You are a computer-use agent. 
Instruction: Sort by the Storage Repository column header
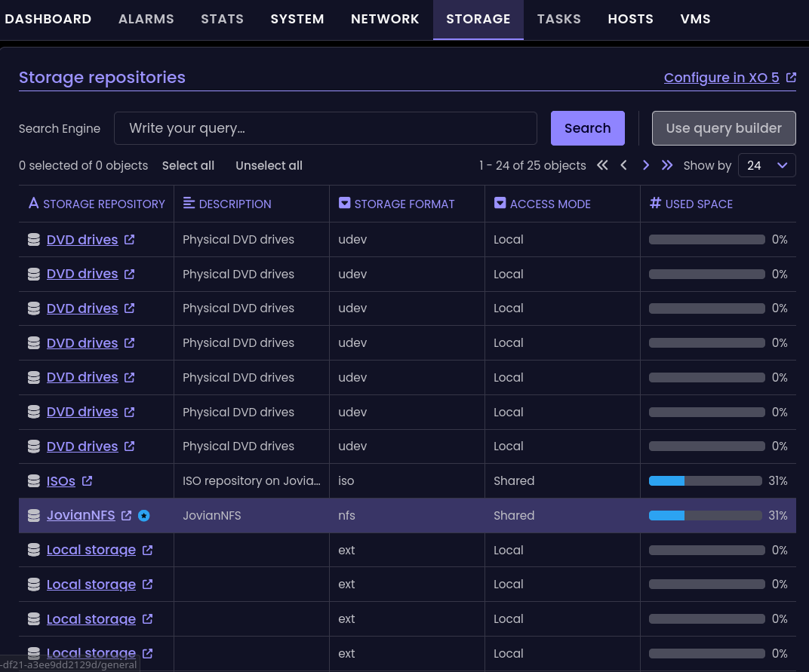click(x=97, y=204)
